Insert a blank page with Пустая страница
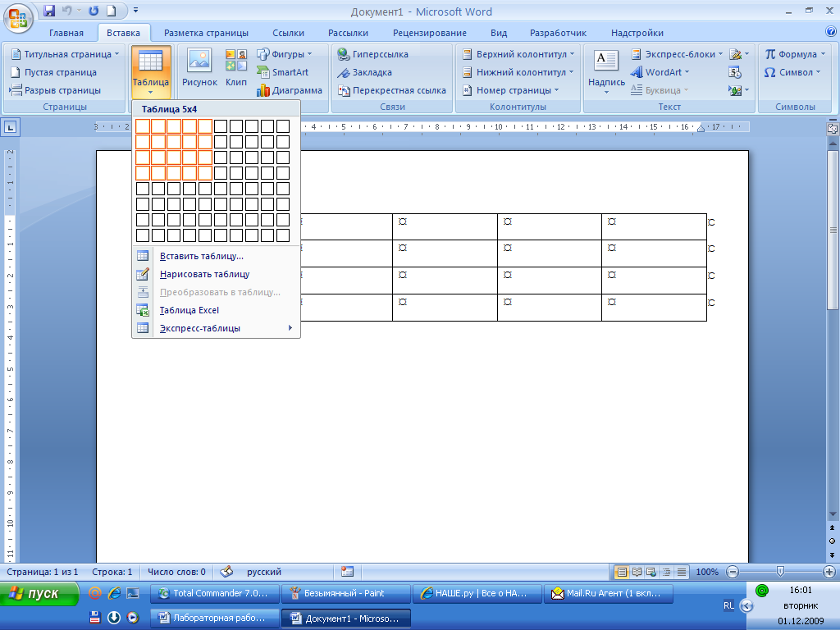This screenshot has height=630, width=840. click(53, 72)
